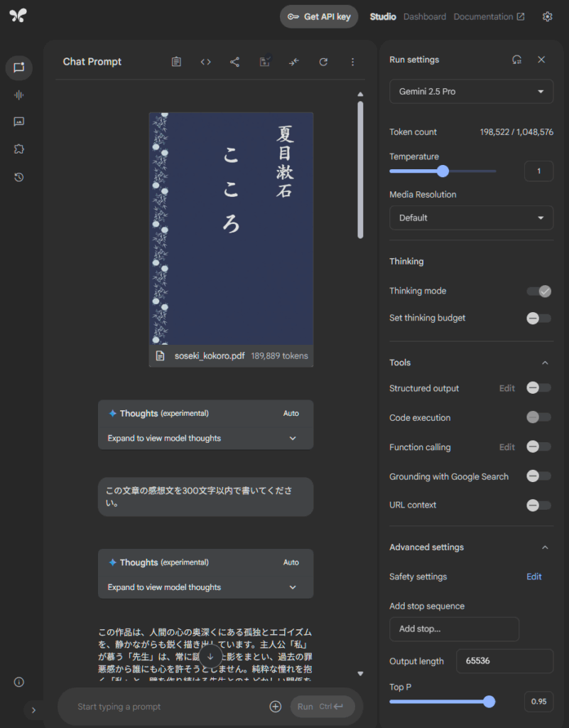The image size is (569, 728).
Task: Click the compare mode arrows icon
Action: tap(294, 62)
